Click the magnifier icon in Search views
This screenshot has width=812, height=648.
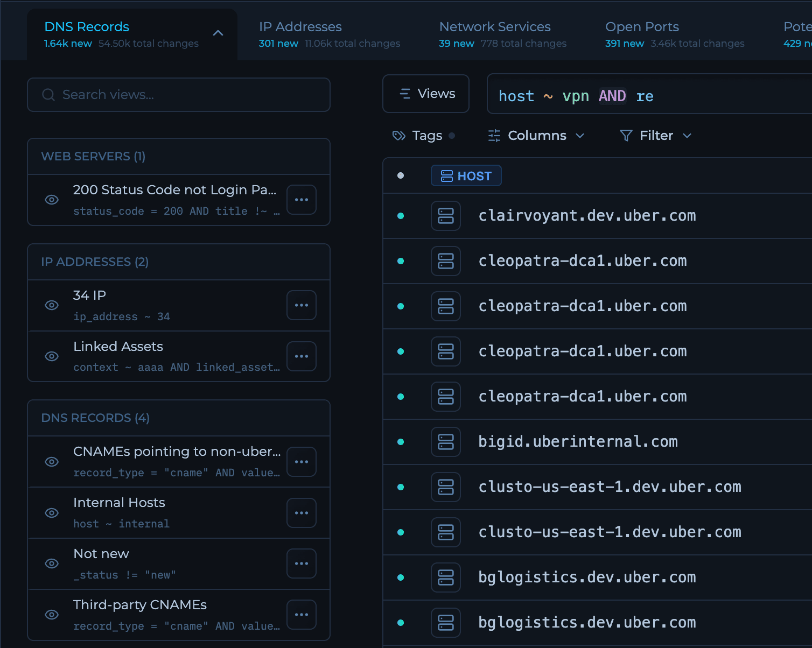[x=48, y=95]
